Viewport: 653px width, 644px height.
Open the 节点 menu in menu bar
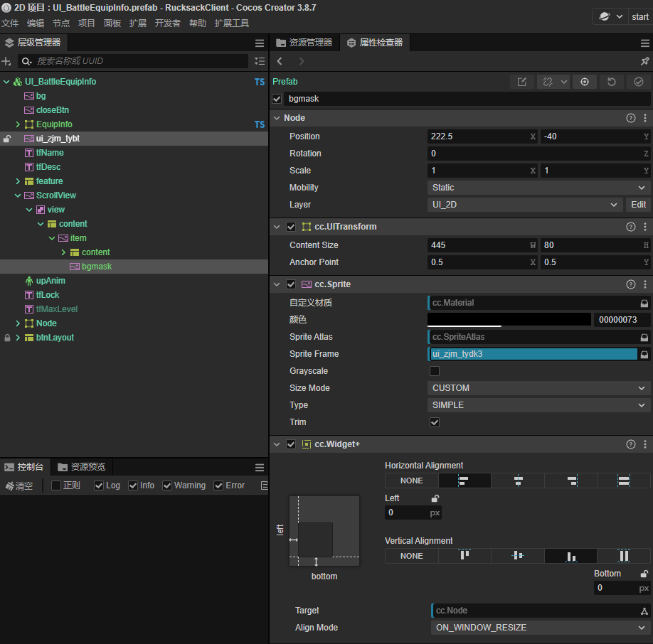click(61, 23)
